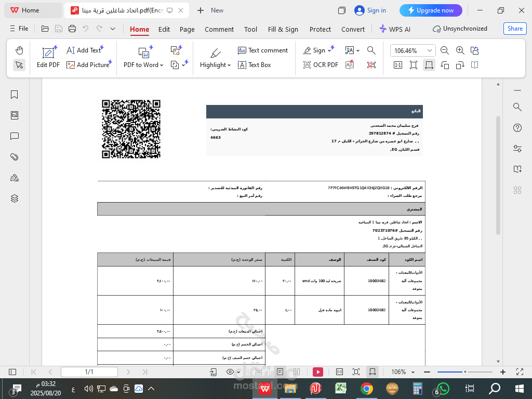Screen dimensions: 532x399
Task: Switch to the Fill & Sign tab
Action: (x=283, y=29)
